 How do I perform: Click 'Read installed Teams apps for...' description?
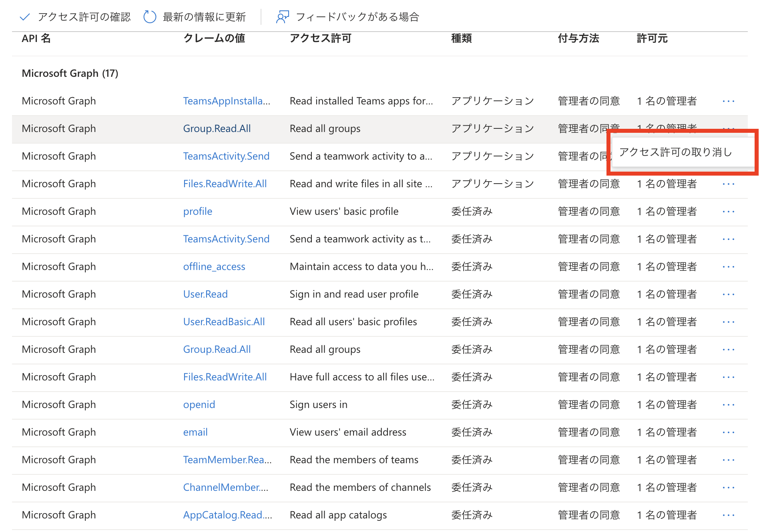[x=361, y=101]
